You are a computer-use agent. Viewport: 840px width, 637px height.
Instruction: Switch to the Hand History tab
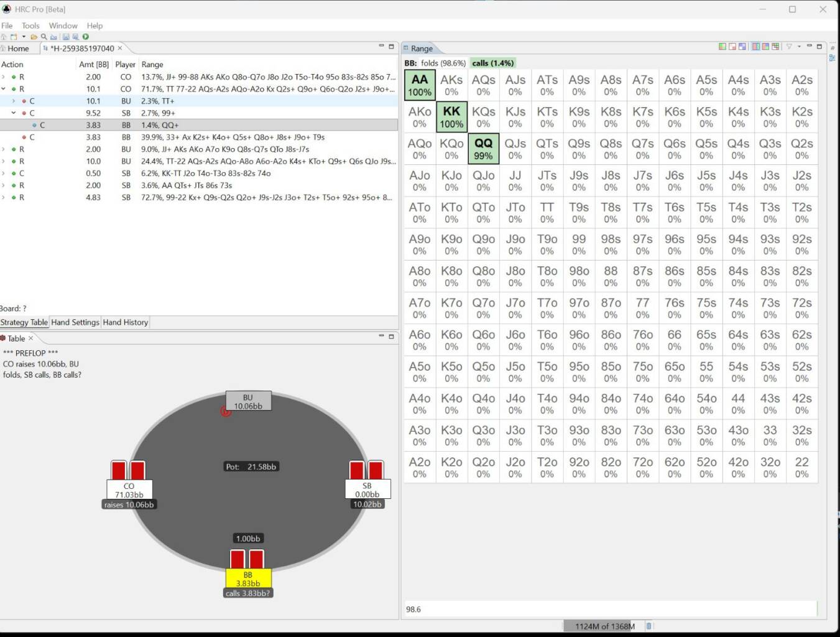125,322
